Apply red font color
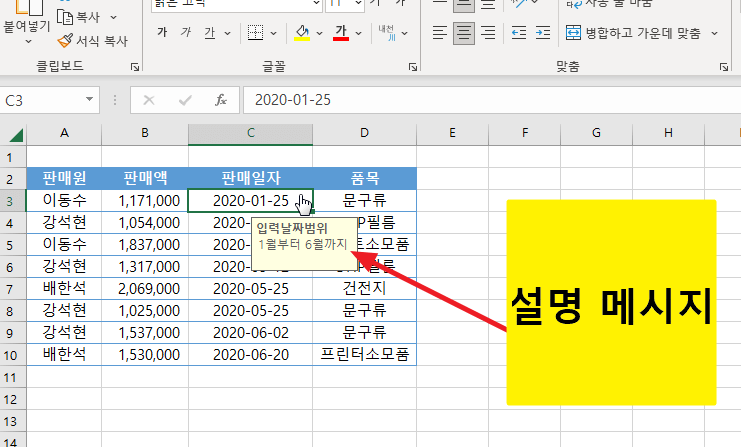 [x=341, y=33]
